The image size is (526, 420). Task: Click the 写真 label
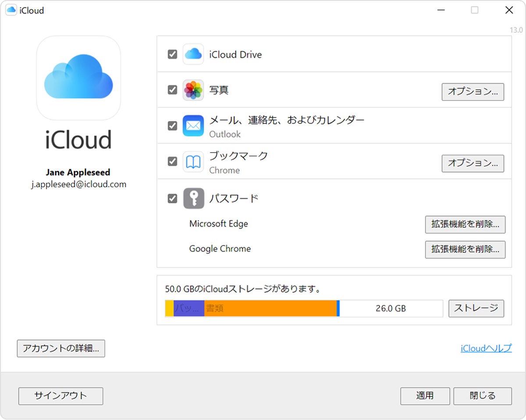click(219, 90)
